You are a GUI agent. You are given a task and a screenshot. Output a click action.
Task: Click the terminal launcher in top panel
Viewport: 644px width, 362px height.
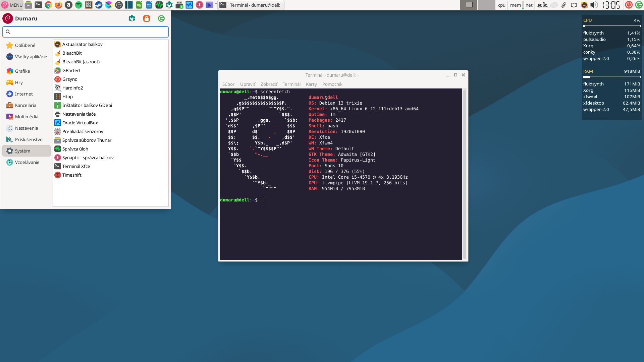pos(38,5)
